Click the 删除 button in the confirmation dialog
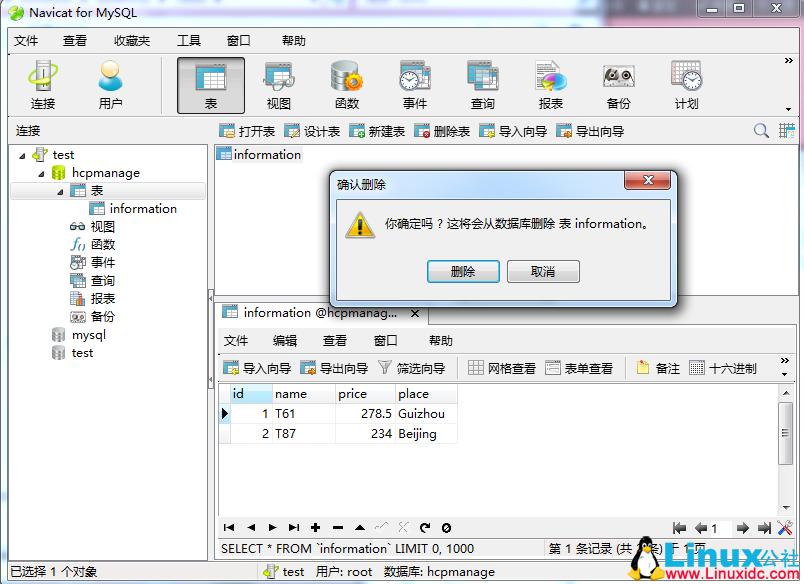This screenshot has width=804, height=584. click(463, 270)
